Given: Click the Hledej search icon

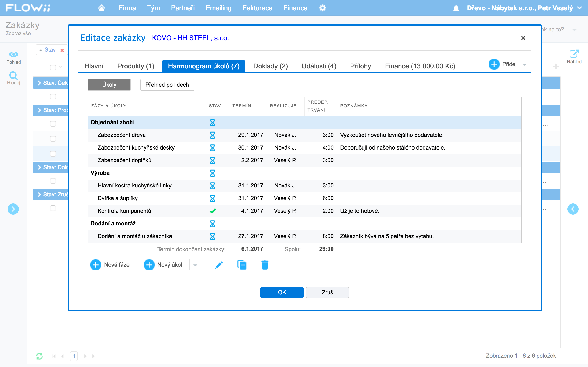Looking at the screenshot, I should point(13,75).
